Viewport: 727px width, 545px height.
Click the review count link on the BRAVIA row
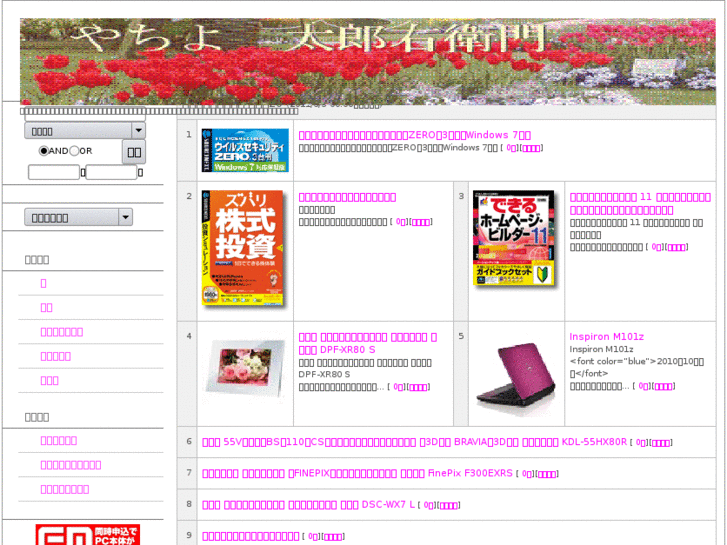coord(641,443)
